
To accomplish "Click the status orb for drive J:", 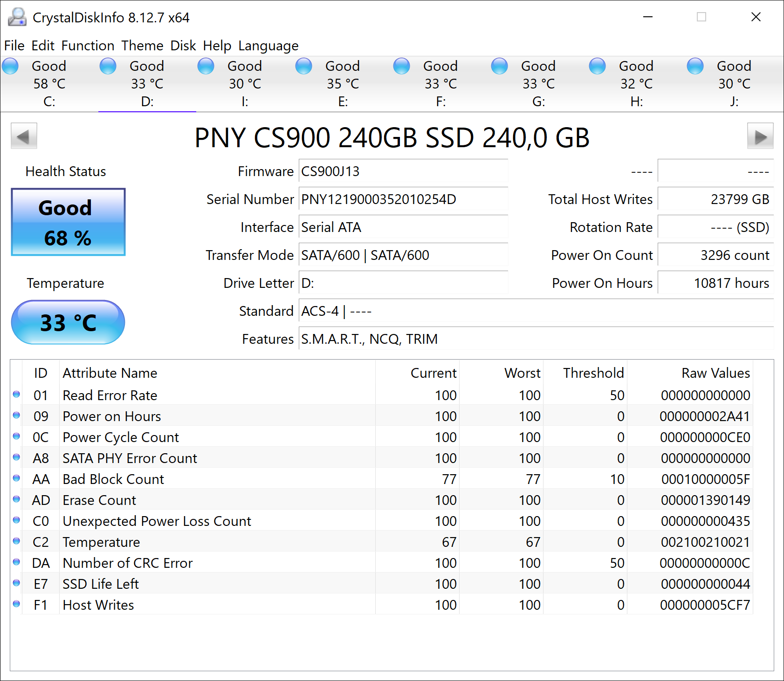I will point(695,66).
